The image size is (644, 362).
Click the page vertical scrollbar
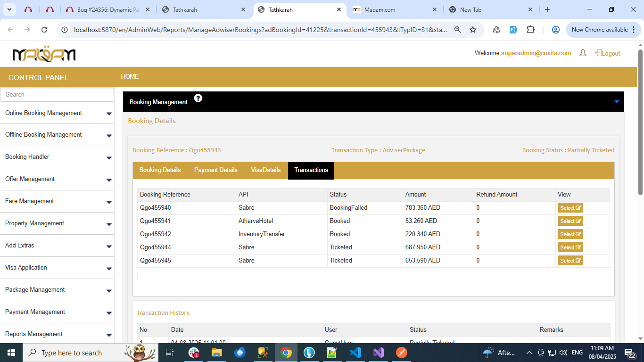coord(640,123)
